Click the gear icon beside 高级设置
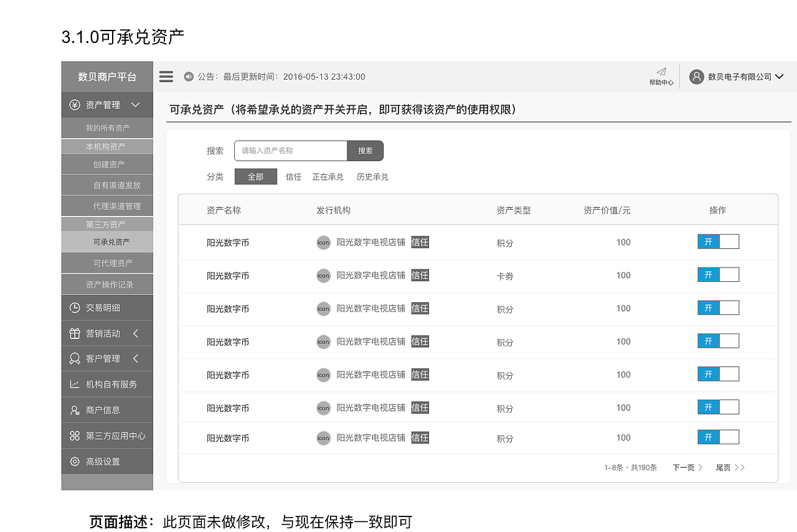The image size is (797, 532). tap(75, 462)
